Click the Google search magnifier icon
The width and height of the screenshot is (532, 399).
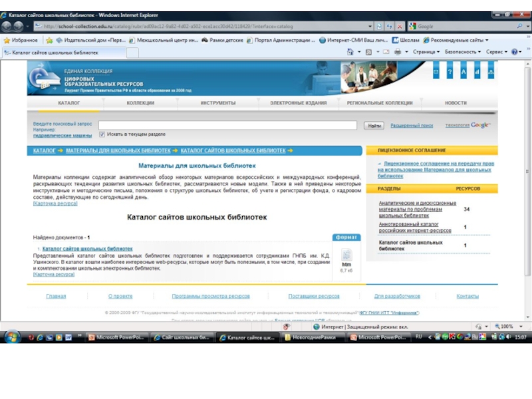pyautogui.click(x=520, y=26)
